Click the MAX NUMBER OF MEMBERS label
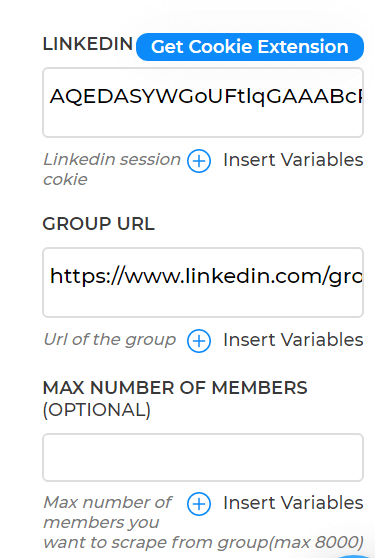375x558 pixels. 175,388
